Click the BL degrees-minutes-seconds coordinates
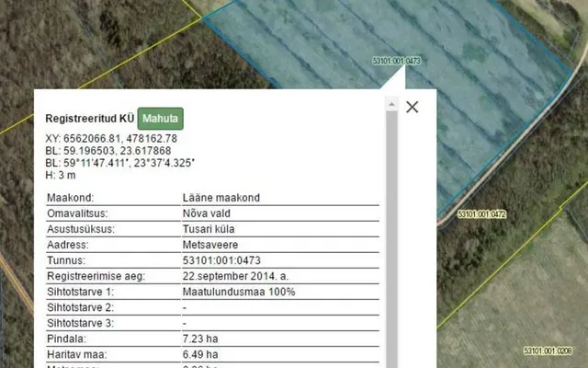The width and height of the screenshot is (588, 368). (120, 163)
